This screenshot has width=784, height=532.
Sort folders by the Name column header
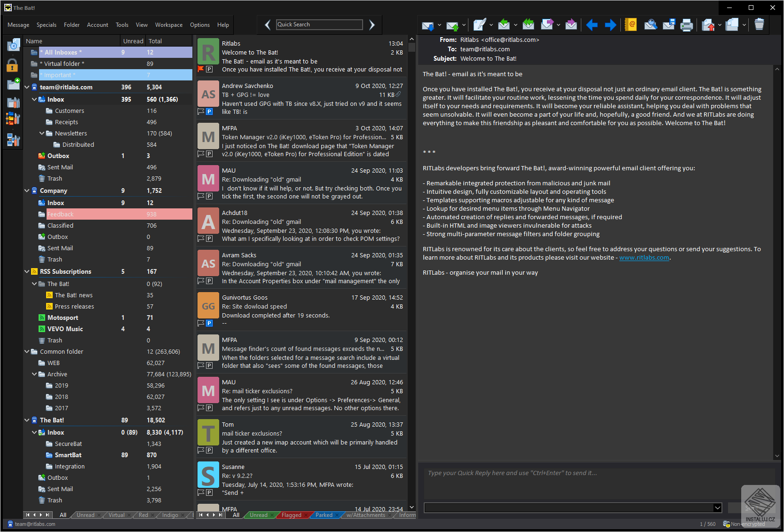(x=72, y=41)
